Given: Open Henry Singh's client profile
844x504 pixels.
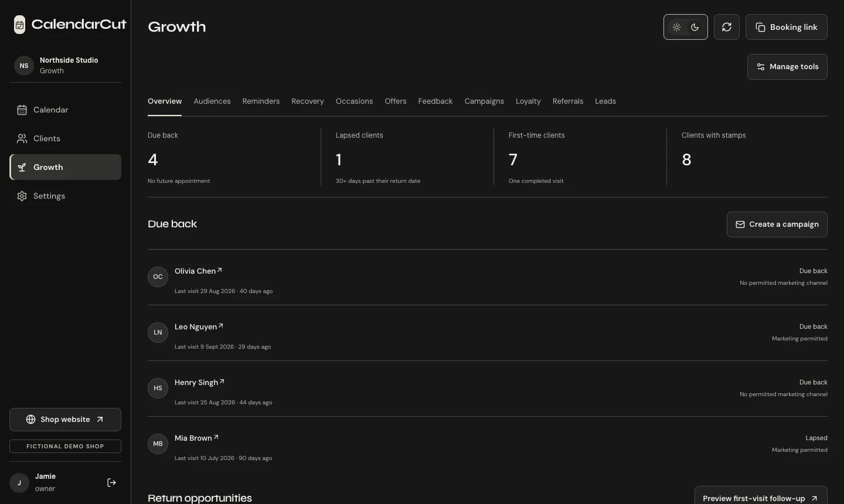Looking at the screenshot, I should [x=199, y=382].
